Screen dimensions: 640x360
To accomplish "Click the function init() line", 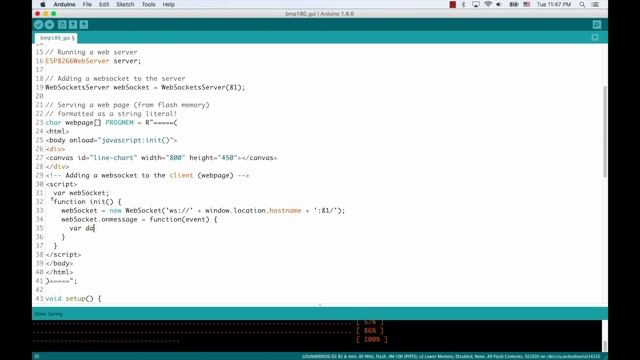I will (87, 202).
